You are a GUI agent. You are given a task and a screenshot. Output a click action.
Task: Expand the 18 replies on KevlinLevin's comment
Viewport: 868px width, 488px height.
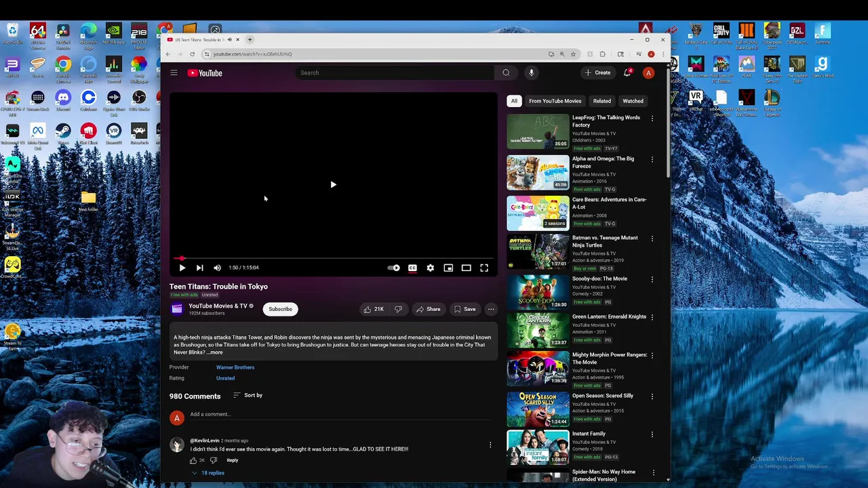tap(208, 473)
